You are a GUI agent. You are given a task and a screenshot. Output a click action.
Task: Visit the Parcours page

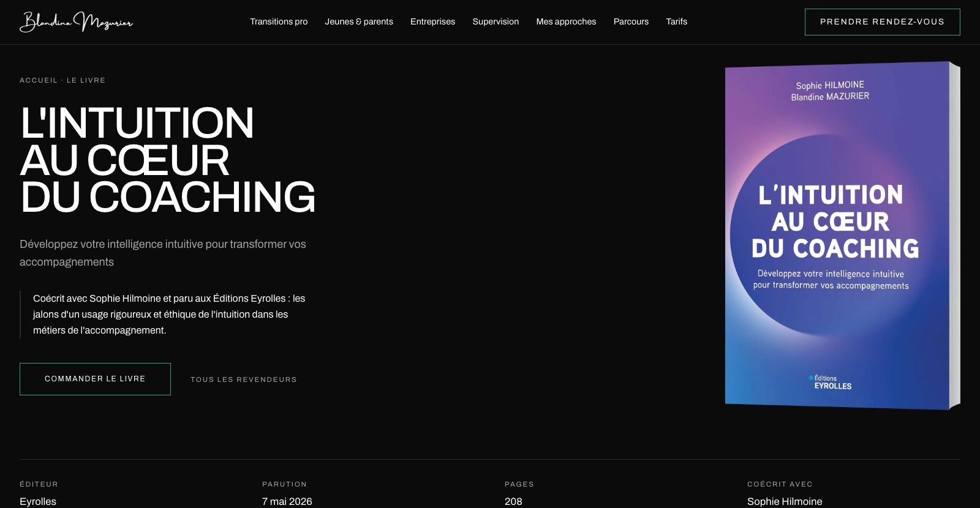[x=631, y=21]
